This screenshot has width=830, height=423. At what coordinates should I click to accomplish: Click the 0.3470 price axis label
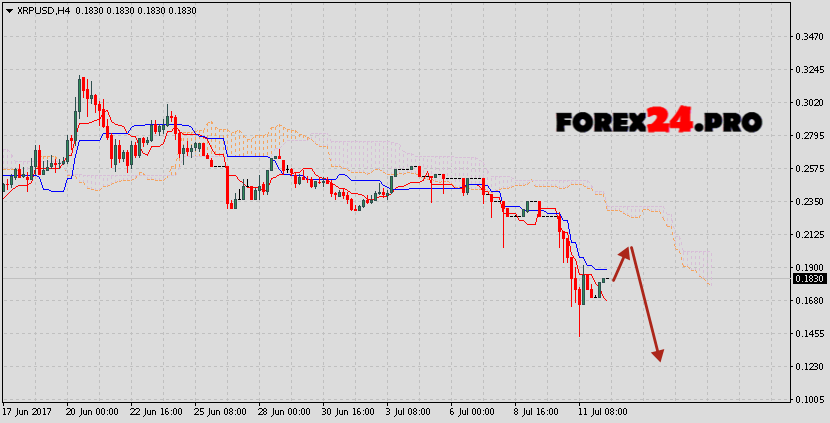click(807, 37)
